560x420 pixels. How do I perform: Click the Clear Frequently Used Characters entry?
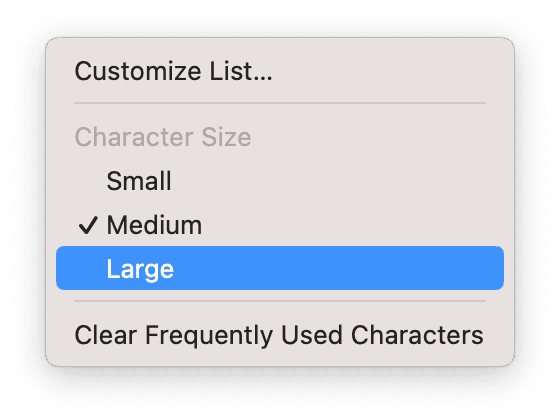coord(280,335)
